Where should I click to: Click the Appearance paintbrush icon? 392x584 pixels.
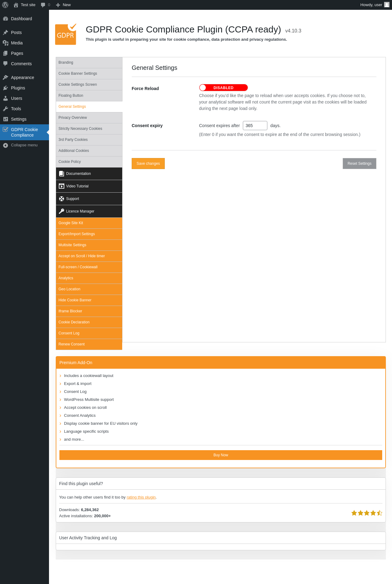(6, 77)
